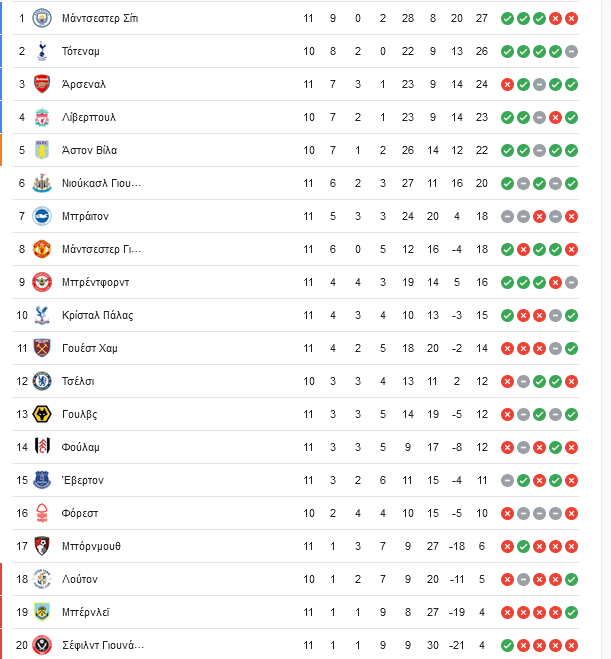Select the Κρίσταλ Πάλας team name
This screenshot has height=659, width=611.
[x=97, y=315]
